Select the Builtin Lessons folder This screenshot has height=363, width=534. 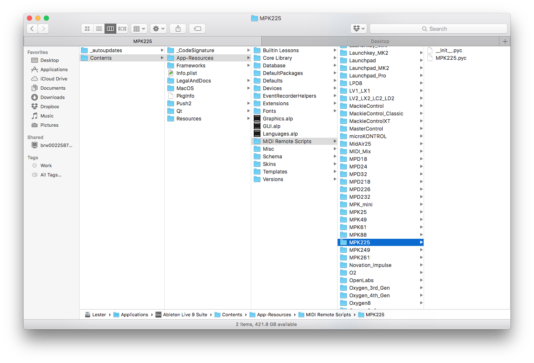coord(295,50)
